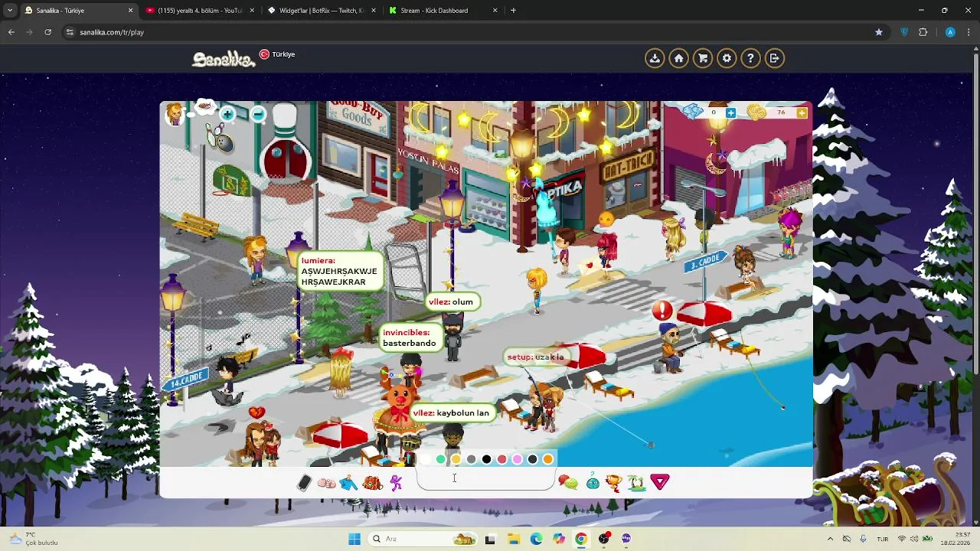
Task: Click the browser address bar with sanalika.com/tr/play
Action: [x=467, y=32]
